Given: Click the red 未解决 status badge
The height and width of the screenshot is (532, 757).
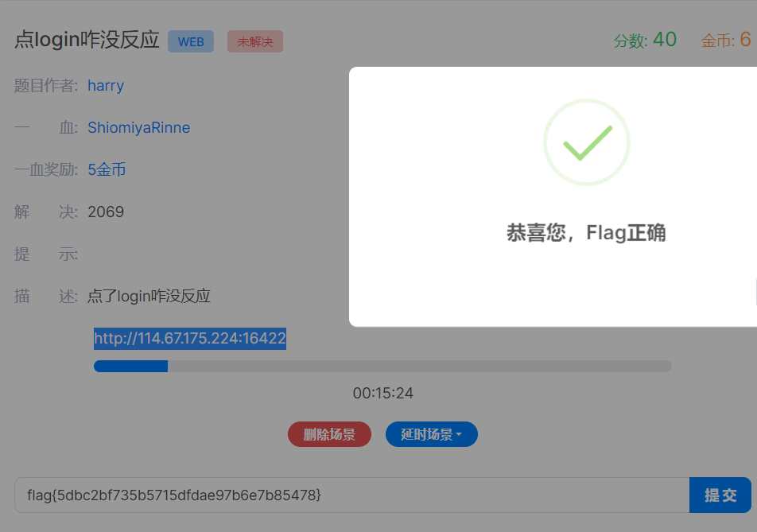Looking at the screenshot, I should coord(254,41).
